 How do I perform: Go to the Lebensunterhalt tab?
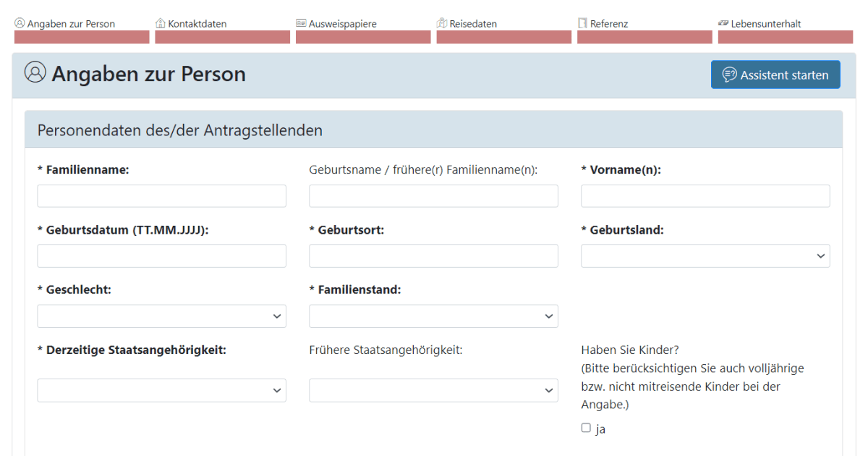coord(765,24)
